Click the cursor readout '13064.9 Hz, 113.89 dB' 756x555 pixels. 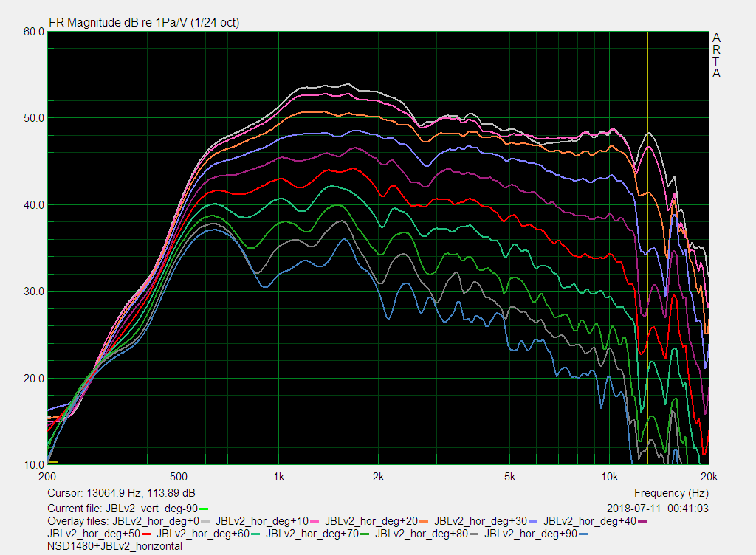click(x=141, y=493)
